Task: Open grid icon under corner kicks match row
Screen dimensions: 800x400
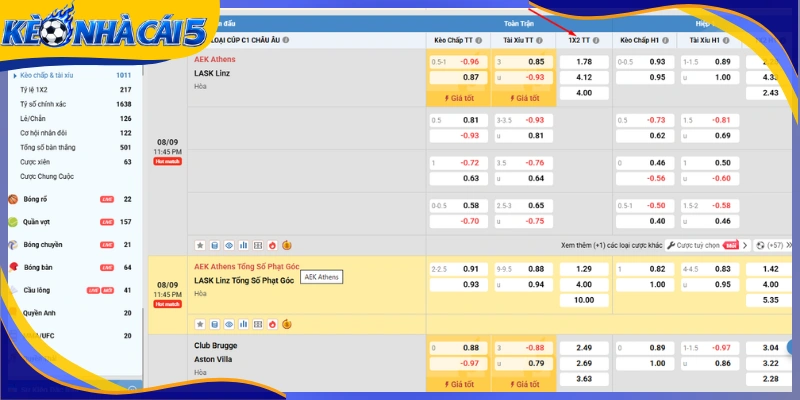Action: click(258, 324)
